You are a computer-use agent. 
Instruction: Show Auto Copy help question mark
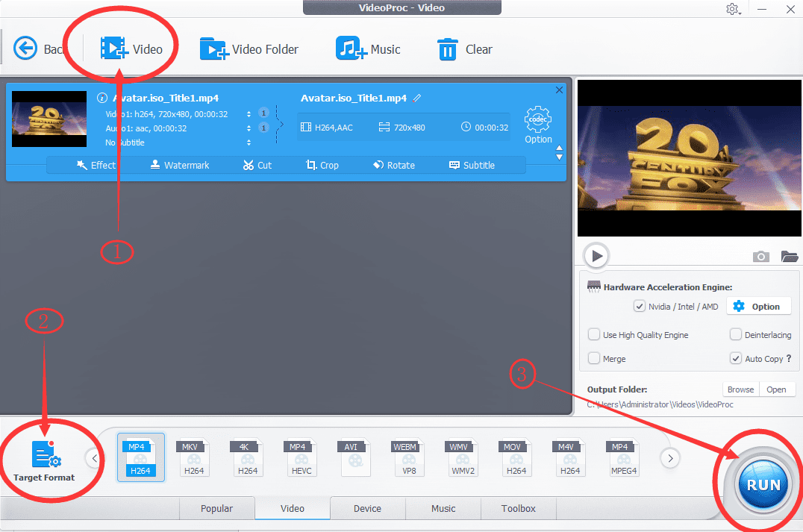789,358
